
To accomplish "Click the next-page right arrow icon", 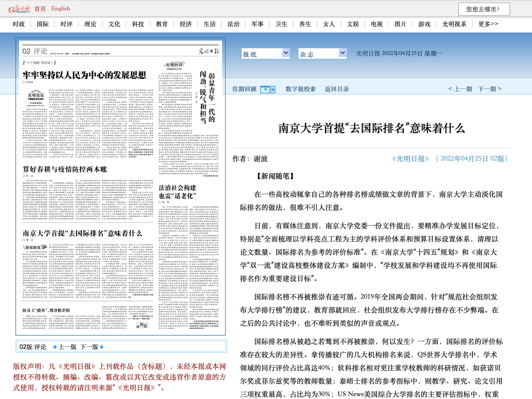I will pyautogui.click(x=102, y=347).
